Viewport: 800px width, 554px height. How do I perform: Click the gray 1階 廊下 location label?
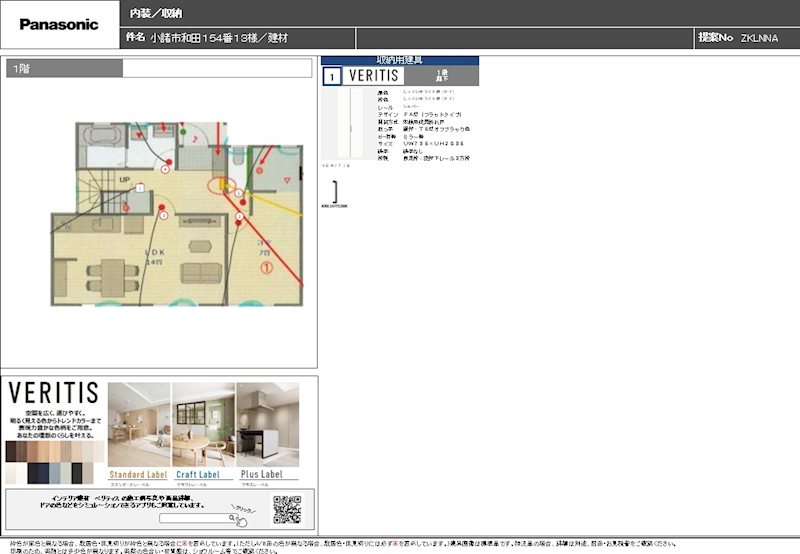(441, 76)
